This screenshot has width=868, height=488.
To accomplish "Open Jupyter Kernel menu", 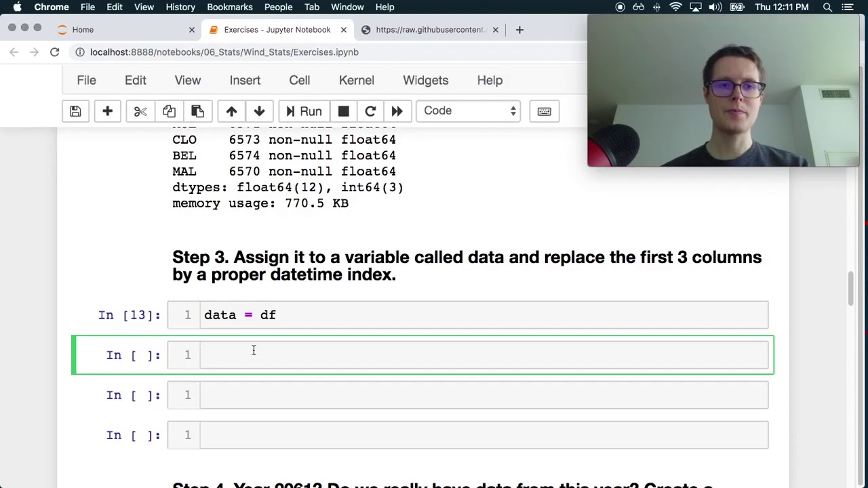I will pos(357,80).
